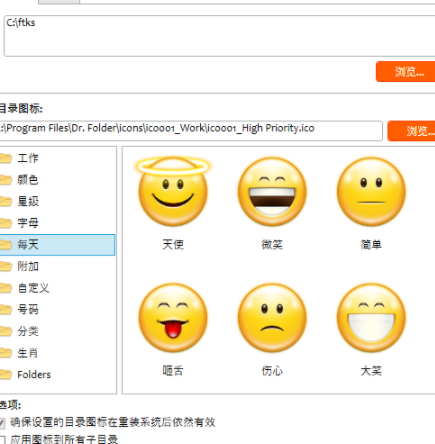The width and height of the screenshot is (435, 444).
Task: Open the 工作 icon category folder
Action: [x=57, y=158]
